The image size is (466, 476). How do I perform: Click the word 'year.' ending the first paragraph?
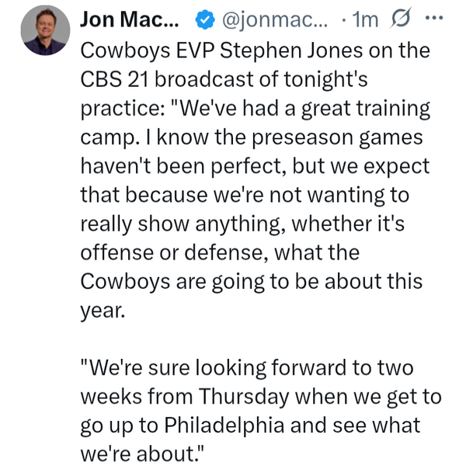(x=103, y=311)
